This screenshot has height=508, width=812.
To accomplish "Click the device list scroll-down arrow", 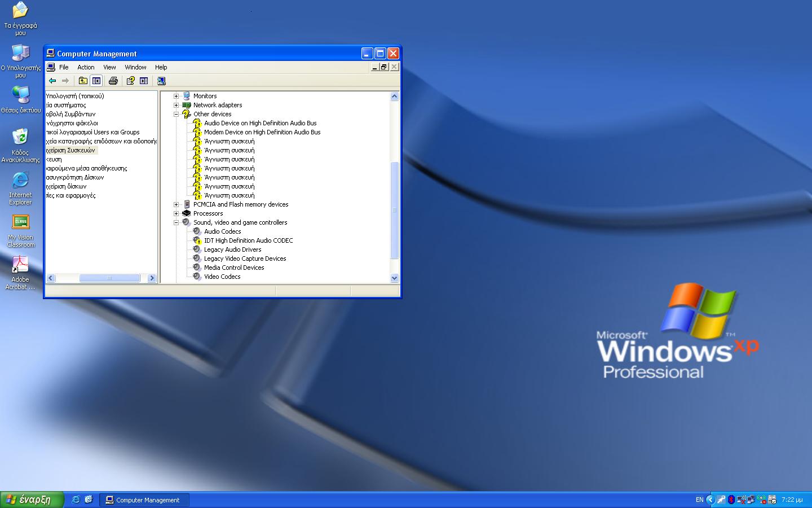I will click(394, 278).
